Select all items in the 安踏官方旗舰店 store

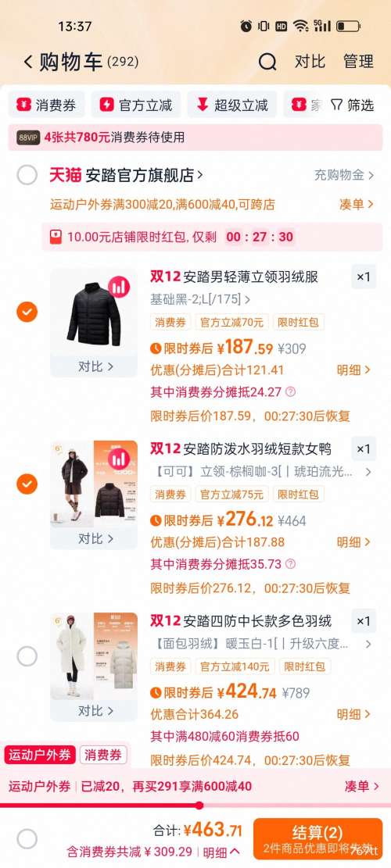coord(27,175)
